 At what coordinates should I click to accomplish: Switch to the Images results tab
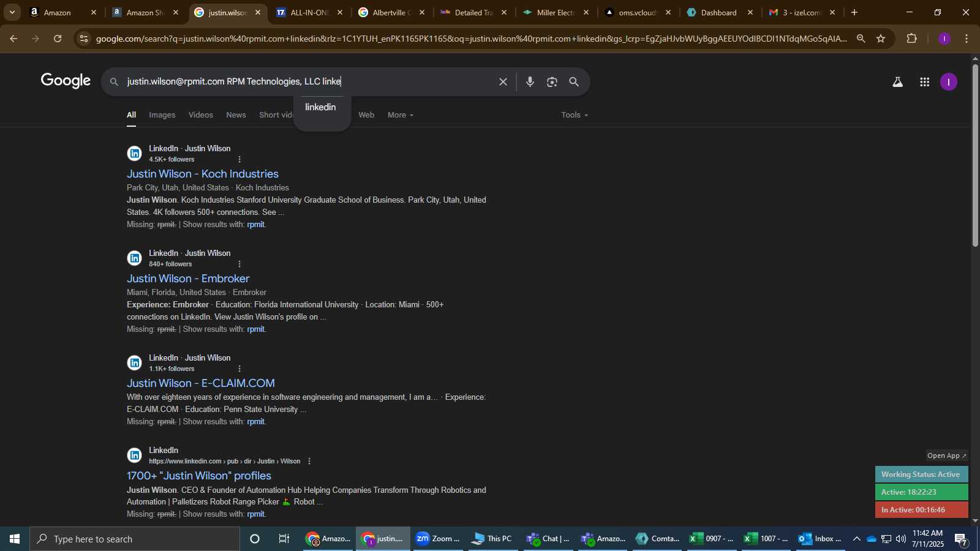coord(162,115)
